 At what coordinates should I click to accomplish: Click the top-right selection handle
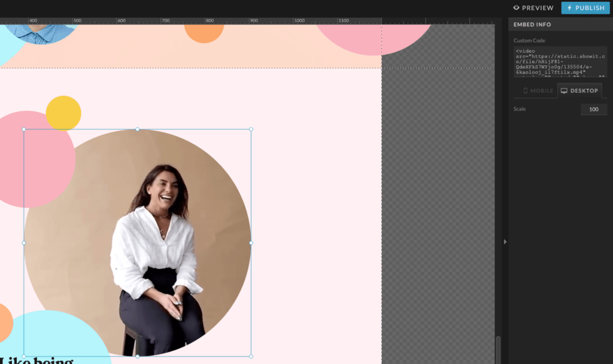tap(251, 129)
